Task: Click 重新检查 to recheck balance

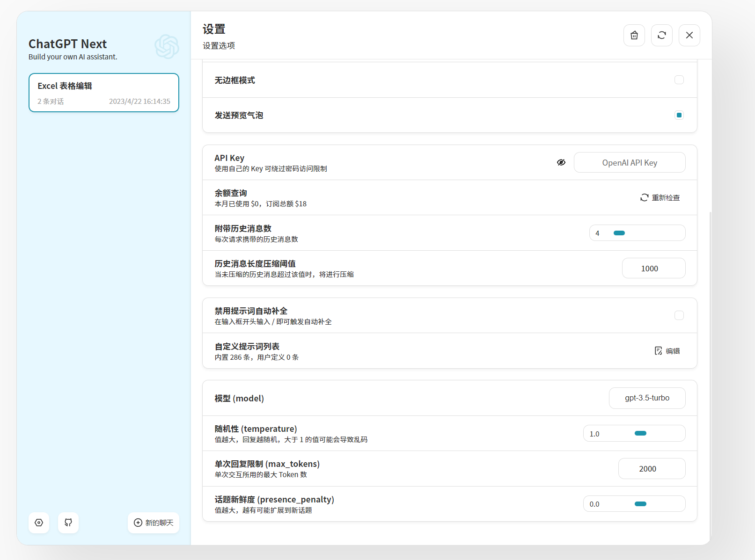Action: (x=660, y=197)
